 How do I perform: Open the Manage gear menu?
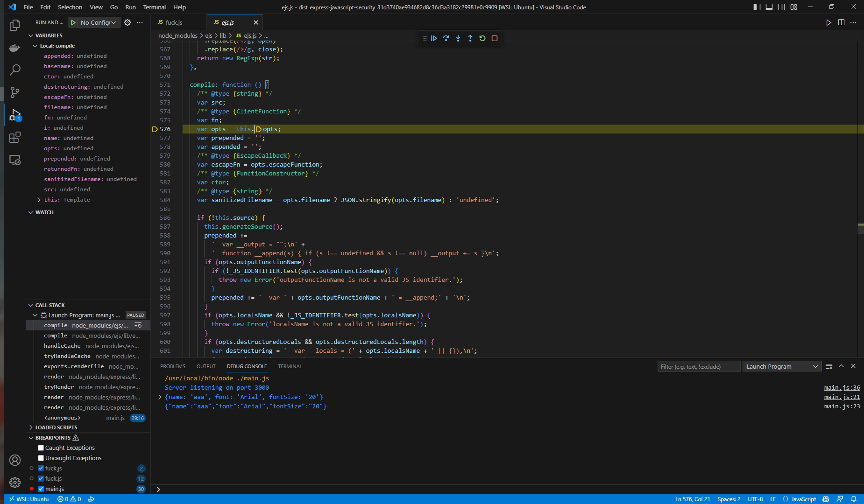(15, 483)
